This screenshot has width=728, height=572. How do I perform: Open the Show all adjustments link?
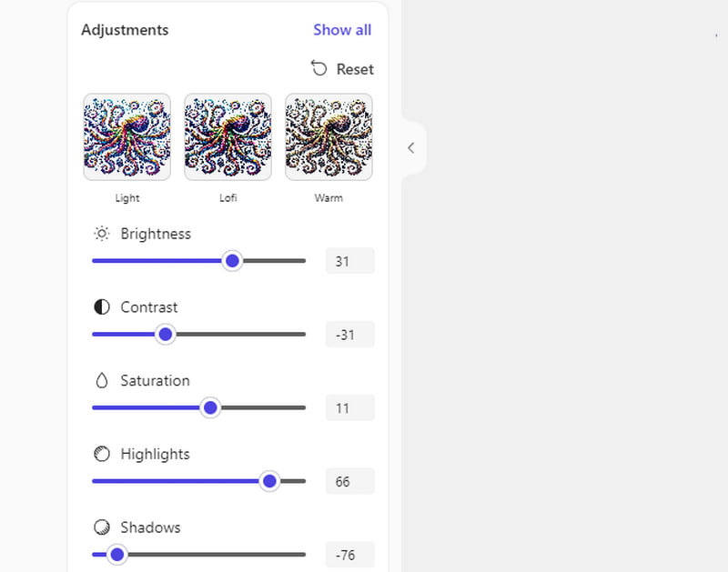click(x=342, y=30)
